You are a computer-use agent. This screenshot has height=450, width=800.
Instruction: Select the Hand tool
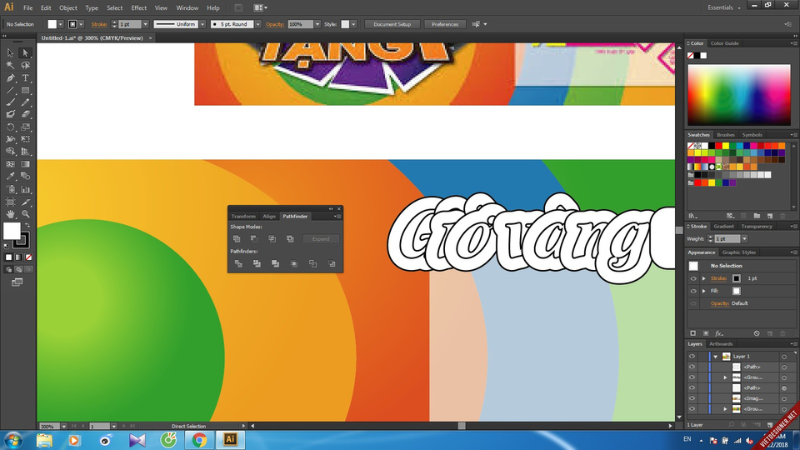(11, 214)
